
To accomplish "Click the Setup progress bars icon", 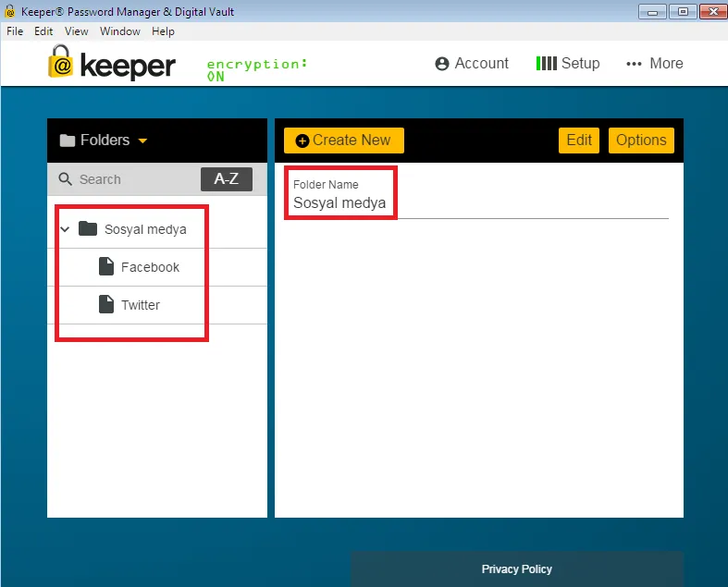I will coord(546,64).
